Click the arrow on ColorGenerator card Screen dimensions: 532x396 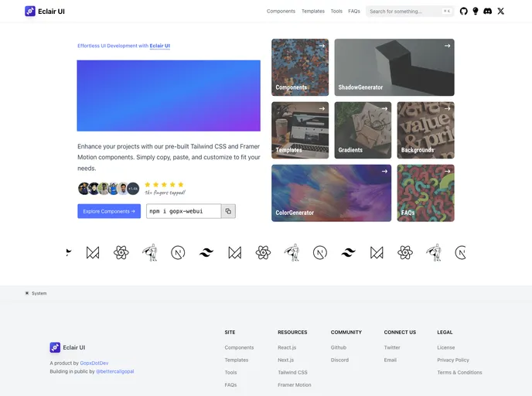(384, 172)
